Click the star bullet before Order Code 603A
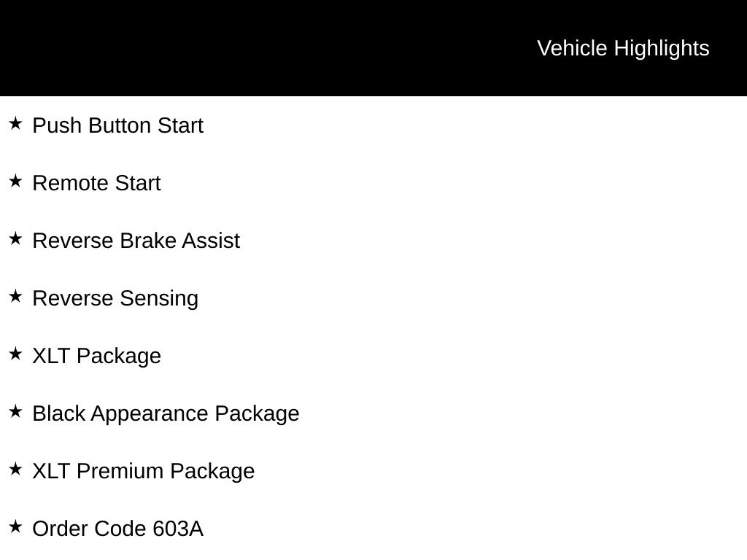This screenshot has width=747, height=560. pyautogui.click(x=15, y=526)
